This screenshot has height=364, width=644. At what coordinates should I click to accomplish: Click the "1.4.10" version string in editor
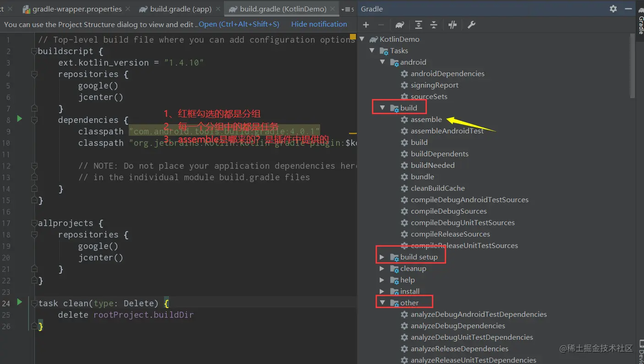tap(184, 62)
